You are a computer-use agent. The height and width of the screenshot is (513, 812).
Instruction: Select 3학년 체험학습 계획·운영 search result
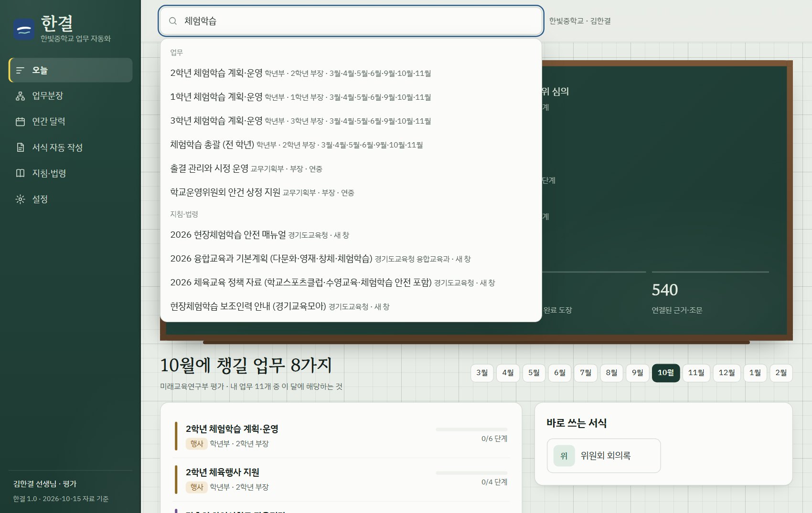pos(351,121)
